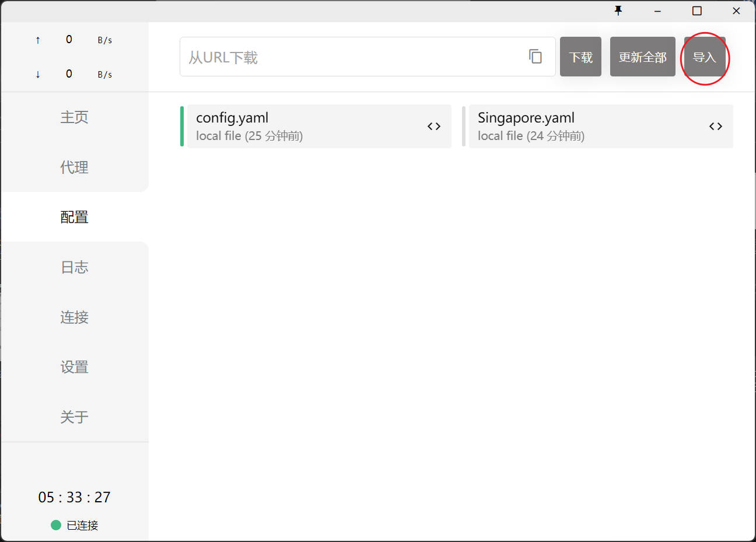Click the download speed arrow icon
This screenshot has height=542, width=756.
[x=38, y=75]
